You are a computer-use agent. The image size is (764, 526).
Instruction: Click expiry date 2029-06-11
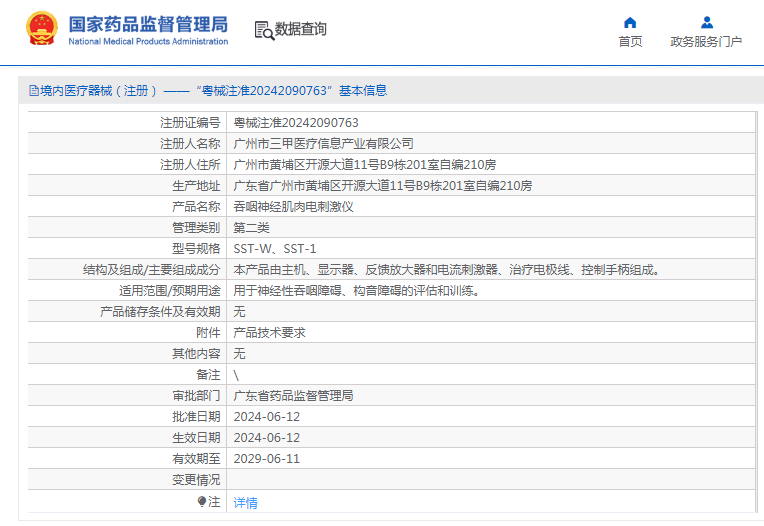[267, 459]
